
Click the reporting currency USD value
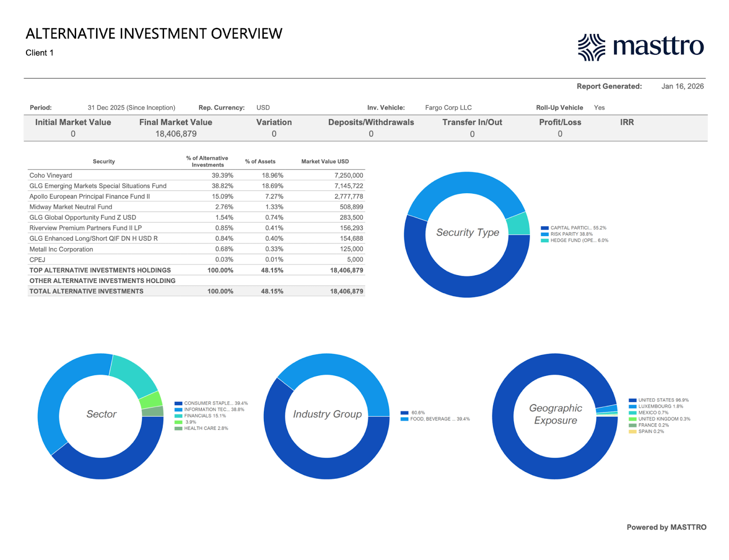[x=263, y=108]
